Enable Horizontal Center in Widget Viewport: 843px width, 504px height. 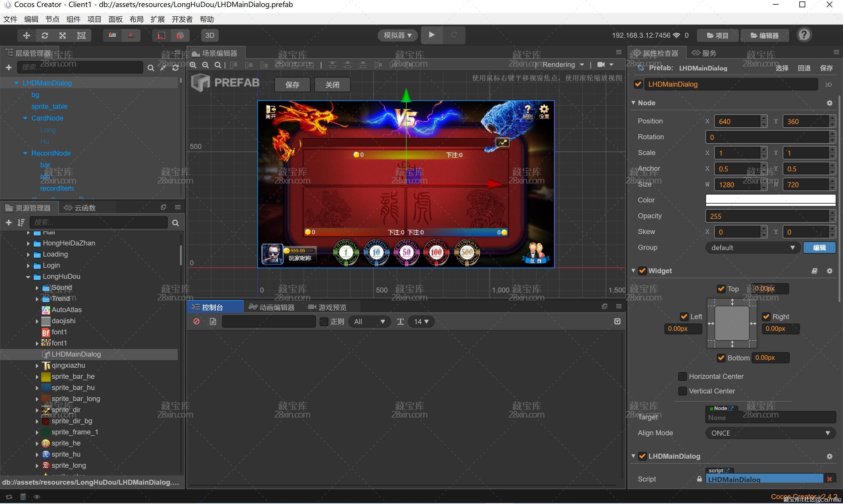coord(682,376)
